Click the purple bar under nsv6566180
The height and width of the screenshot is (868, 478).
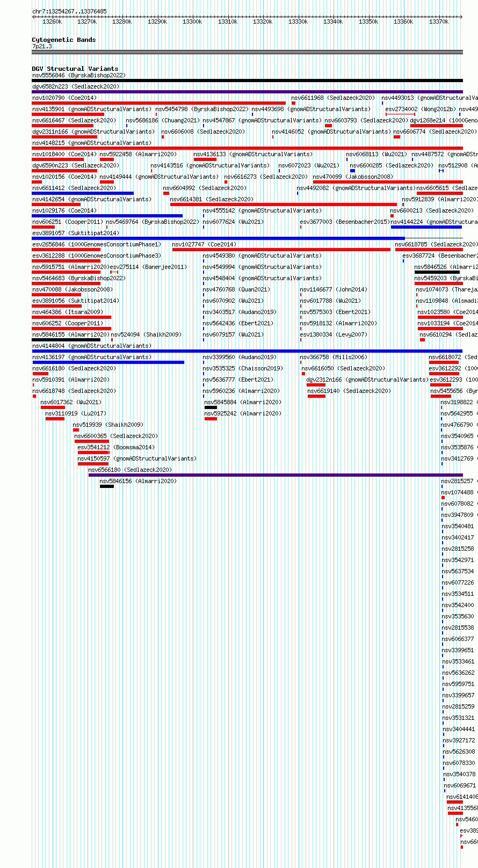pos(276,475)
